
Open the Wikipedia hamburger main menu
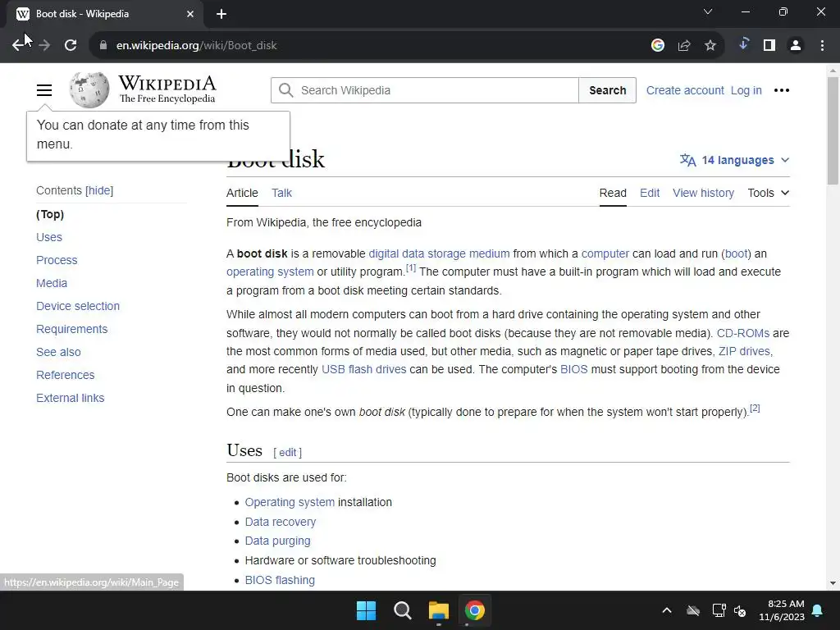44,90
